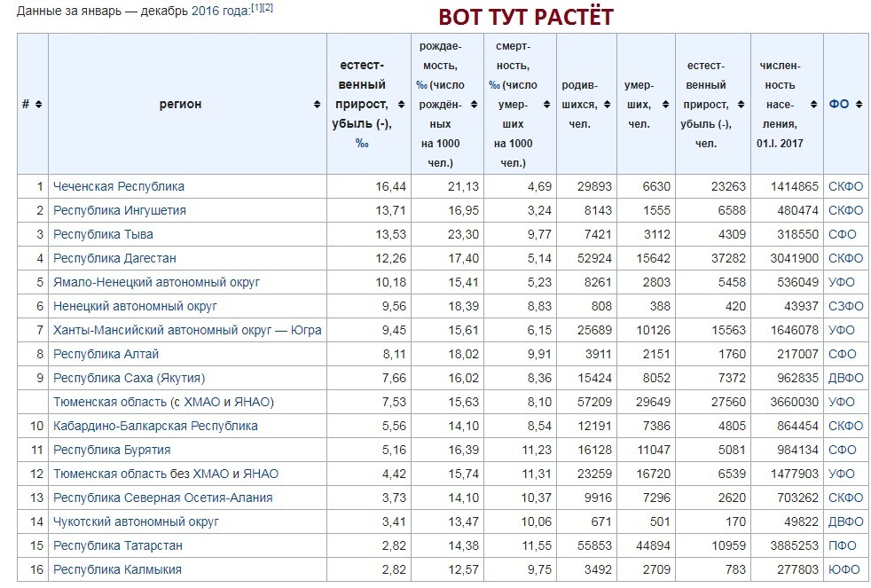Sort by численность населения column arrows
The width and height of the screenshot is (871, 588).
coord(813,105)
